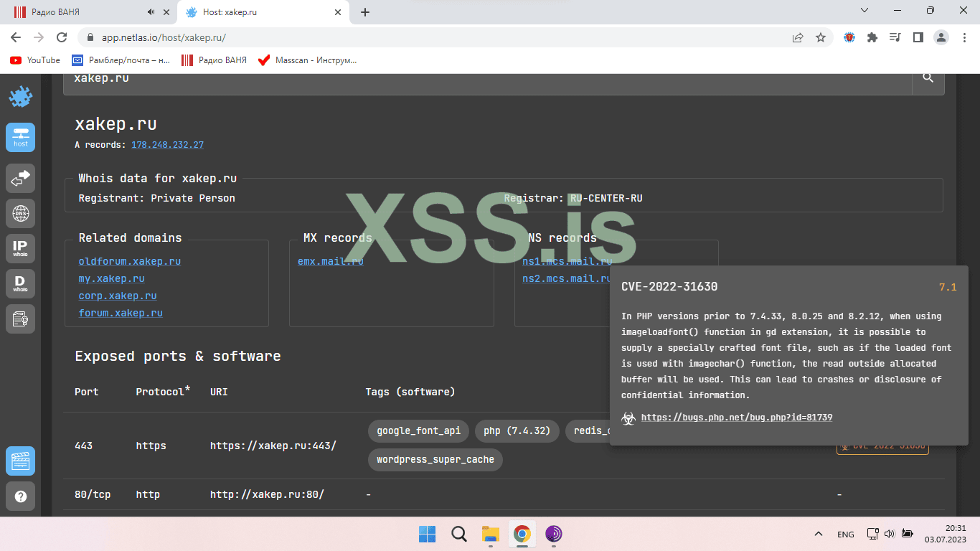This screenshot has height=551, width=980.
Task: Open the certificates search sidebar icon
Action: coord(21,319)
